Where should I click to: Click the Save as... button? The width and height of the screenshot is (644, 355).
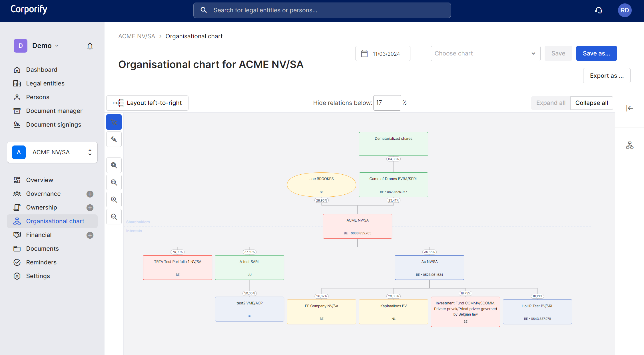[x=596, y=53]
